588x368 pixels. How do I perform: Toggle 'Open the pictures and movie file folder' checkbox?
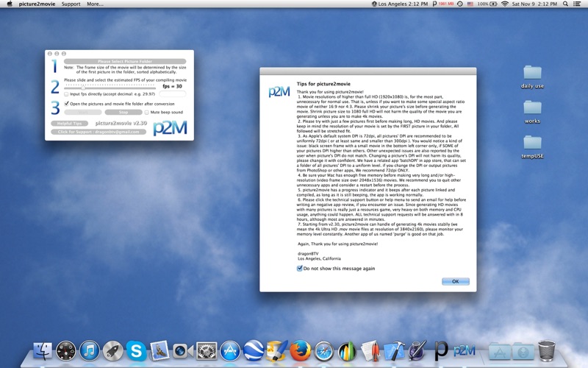(x=66, y=104)
